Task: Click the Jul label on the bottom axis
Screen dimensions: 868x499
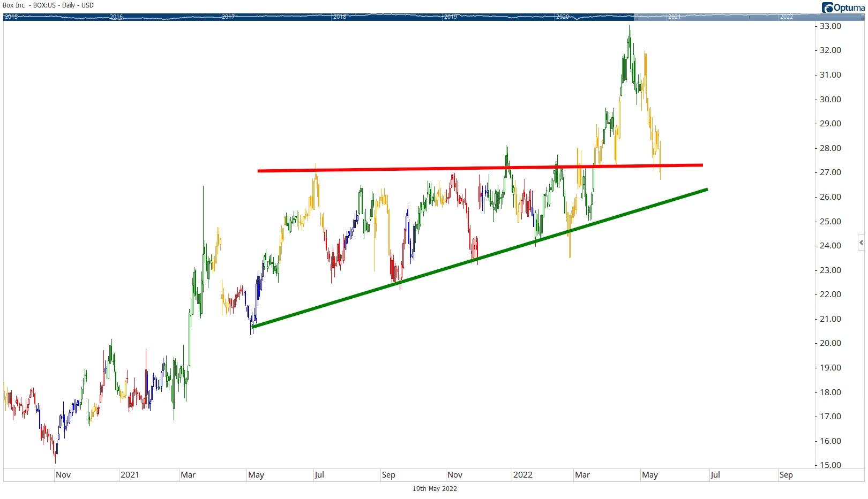Action: tap(320, 475)
